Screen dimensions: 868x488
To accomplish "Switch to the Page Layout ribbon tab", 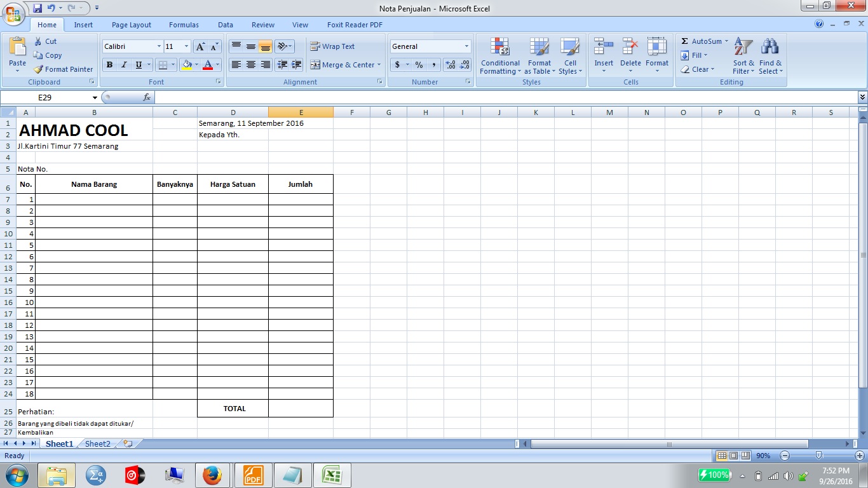I will pyautogui.click(x=131, y=25).
